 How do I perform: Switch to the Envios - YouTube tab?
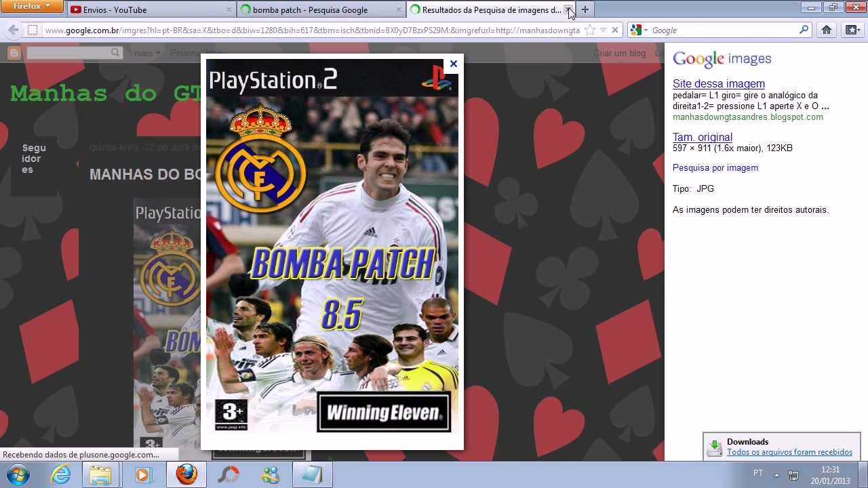pos(152,9)
